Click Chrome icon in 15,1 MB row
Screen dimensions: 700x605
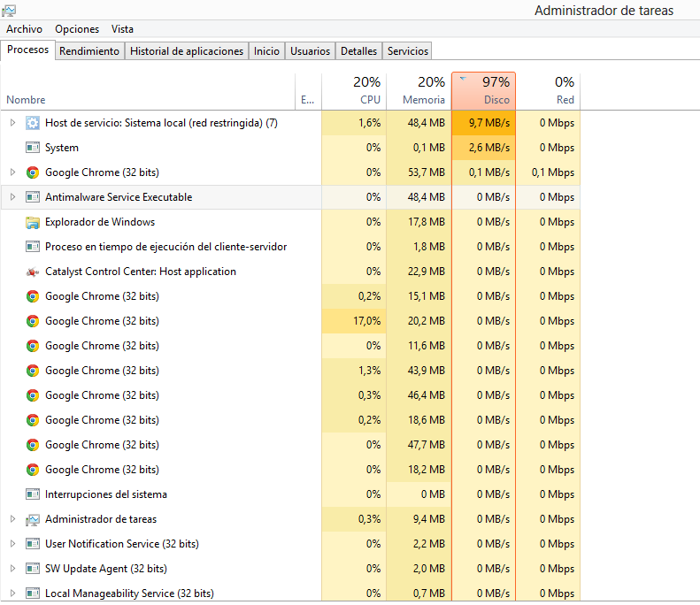[x=33, y=296]
